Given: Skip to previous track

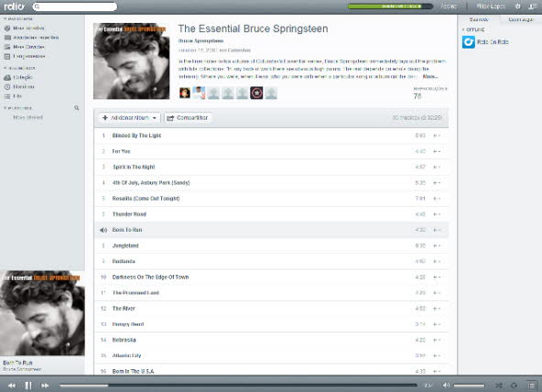Looking at the screenshot, I should 12,386.
